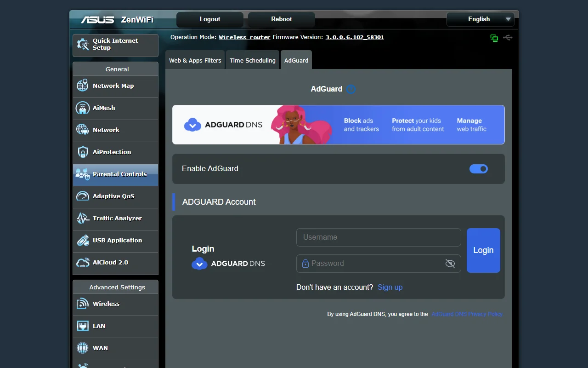Click the AiCloud 2.0 cloud icon
The height and width of the screenshot is (368, 588).
pos(82,263)
